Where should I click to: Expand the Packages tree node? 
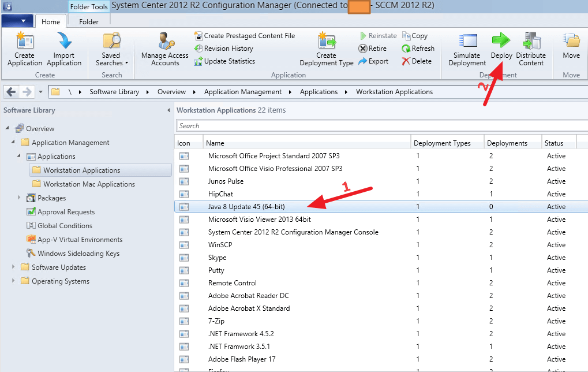[19, 198]
